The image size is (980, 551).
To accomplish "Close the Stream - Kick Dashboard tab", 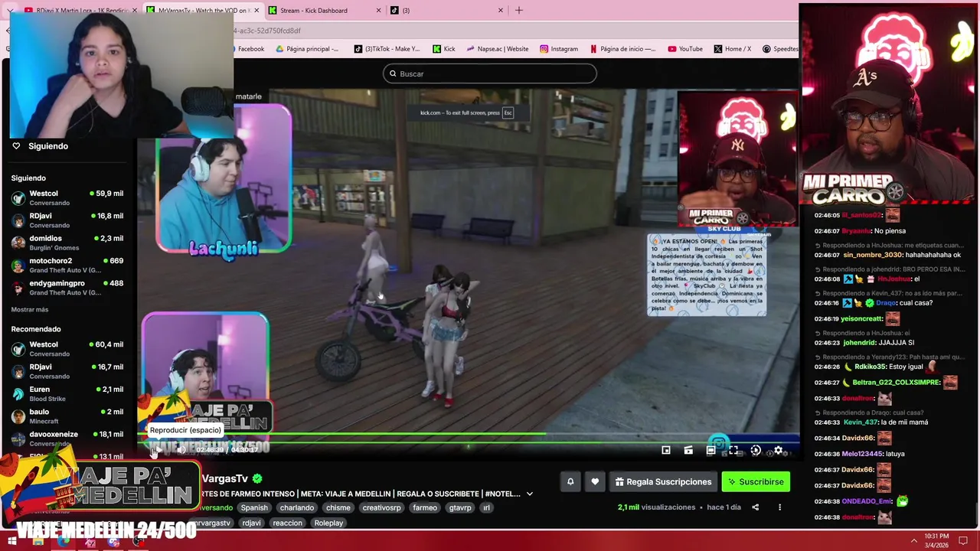I will 378,10.
